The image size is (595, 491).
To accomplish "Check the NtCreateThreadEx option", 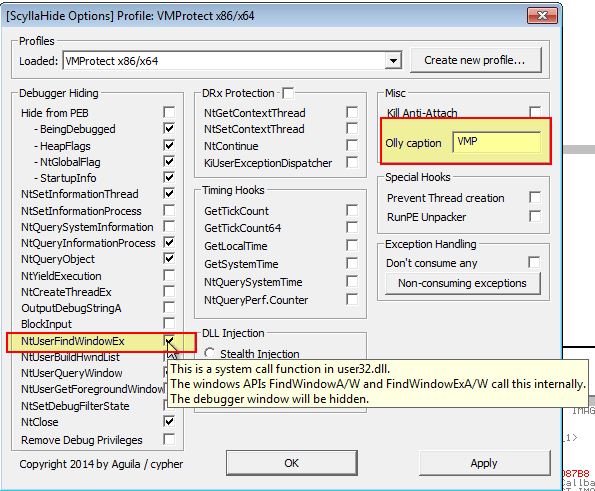I will tap(169, 291).
